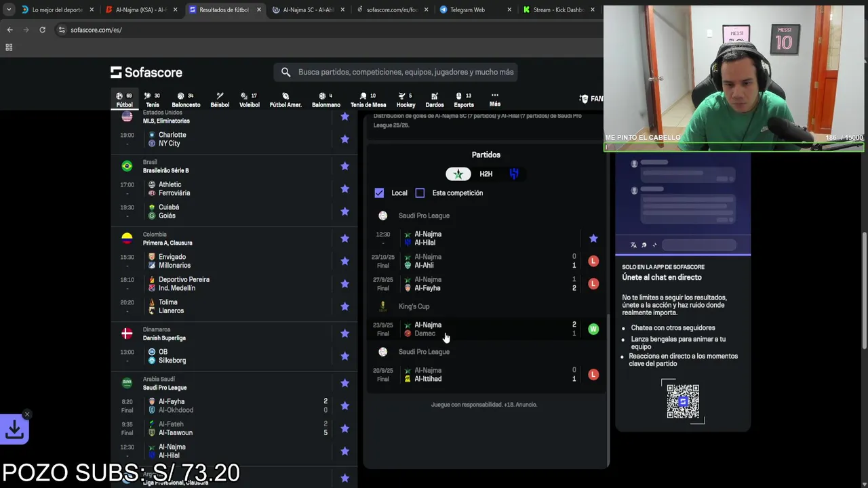Toggle favorite star for Al-Fayha vs Al-Okhdood
Image resolution: width=868 pixels, height=488 pixels.
click(344, 405)
